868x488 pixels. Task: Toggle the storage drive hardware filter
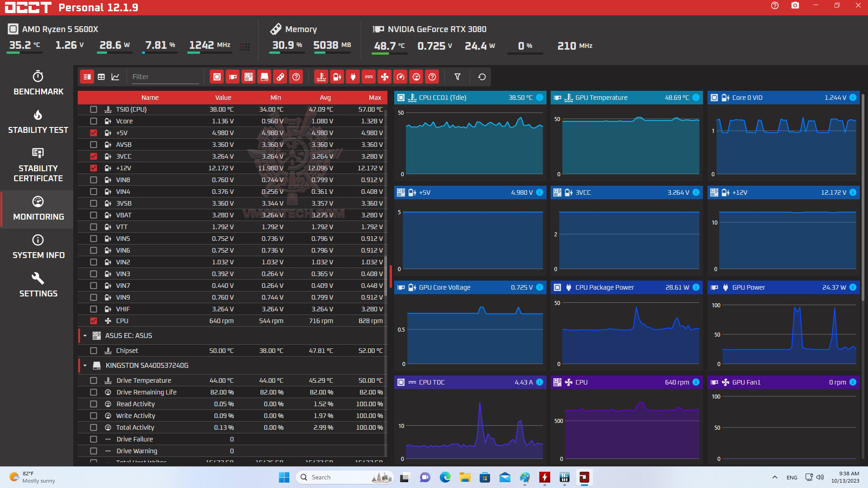pos(264,77)
